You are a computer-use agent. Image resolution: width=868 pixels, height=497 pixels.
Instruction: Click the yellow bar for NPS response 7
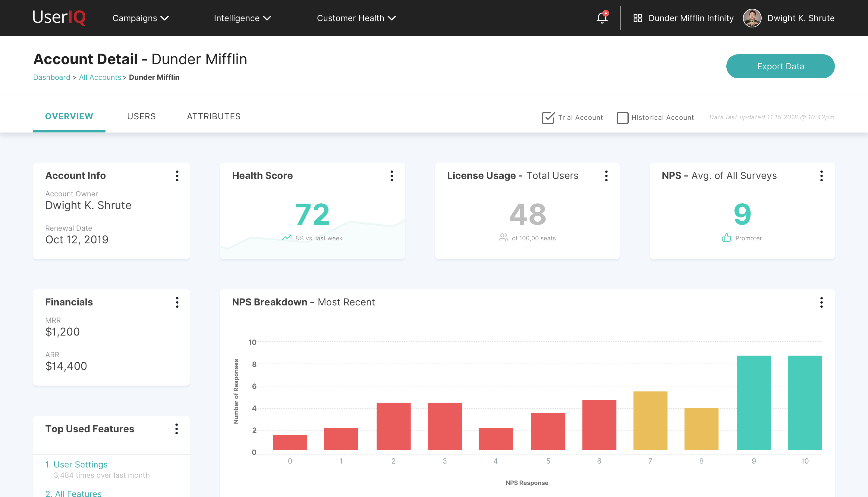pos(650,420)
